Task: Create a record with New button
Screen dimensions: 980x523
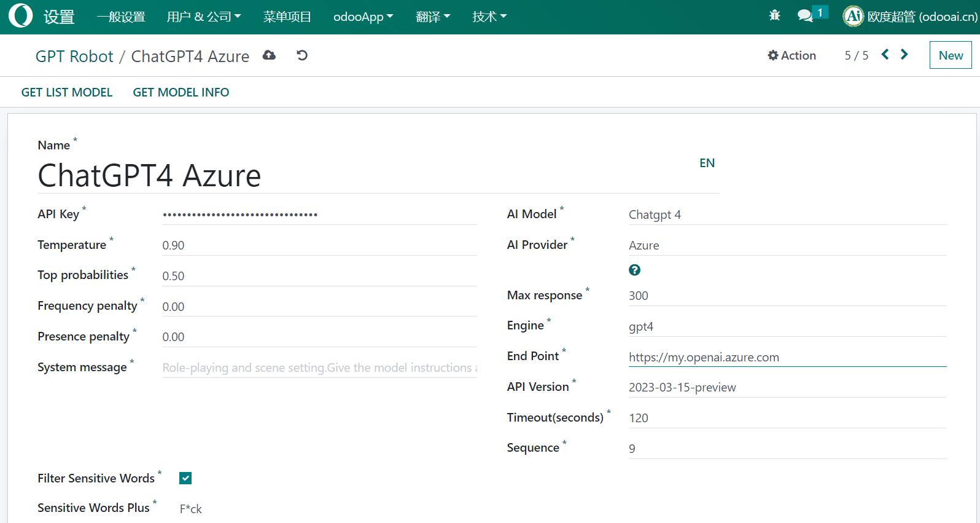Action: (950, 55)
